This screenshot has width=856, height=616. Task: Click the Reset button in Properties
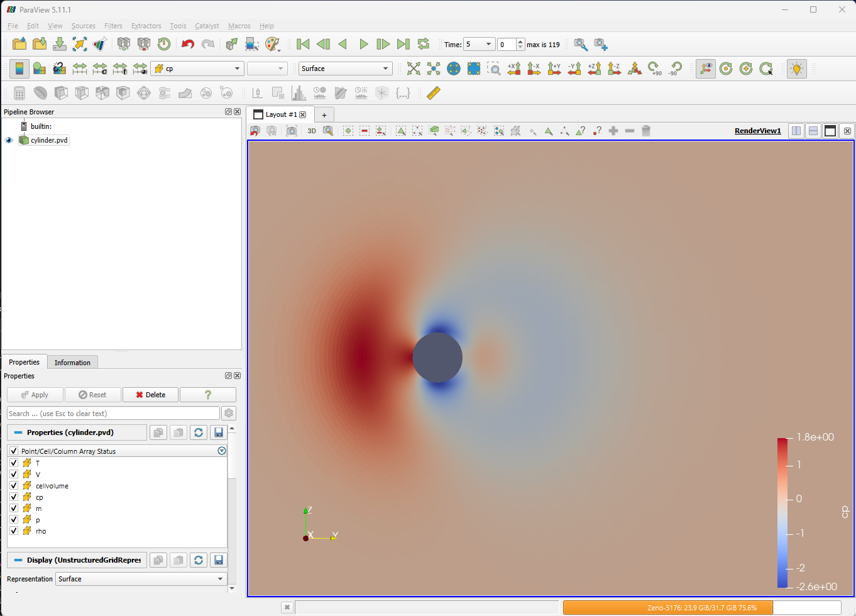tap(92, 395)
